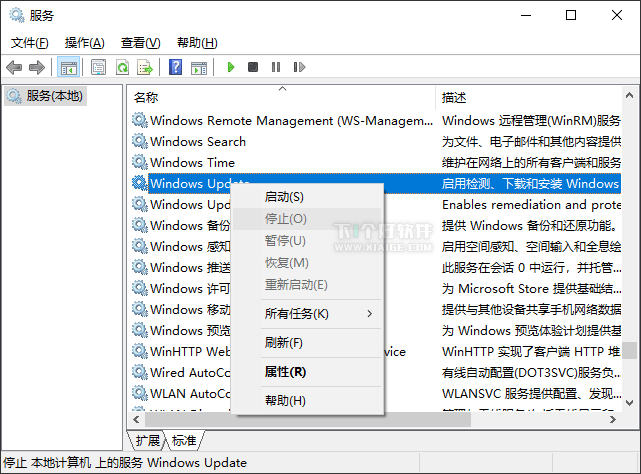
Task: Choose 暂停(U) in the context menu
Action: pos(307,240)
